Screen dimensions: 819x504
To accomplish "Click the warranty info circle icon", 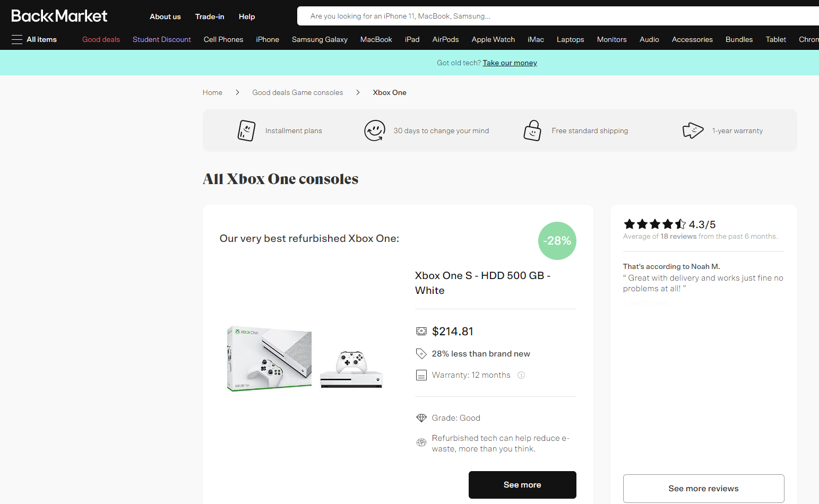I will [521, 375].
